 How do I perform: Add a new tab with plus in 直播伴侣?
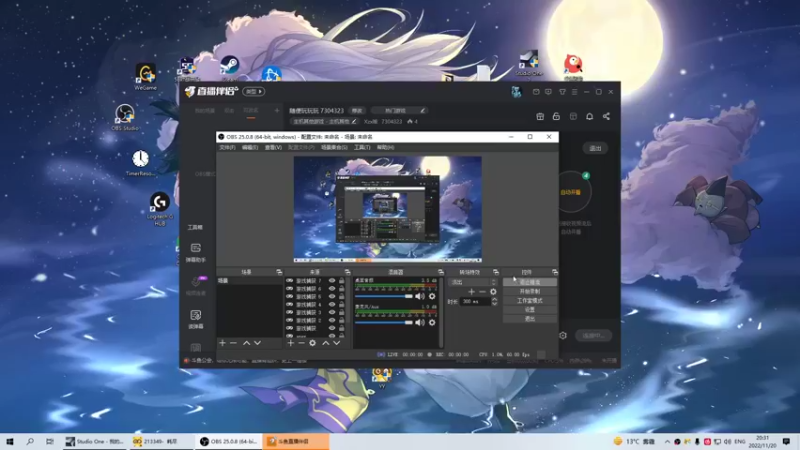[277, 110]
